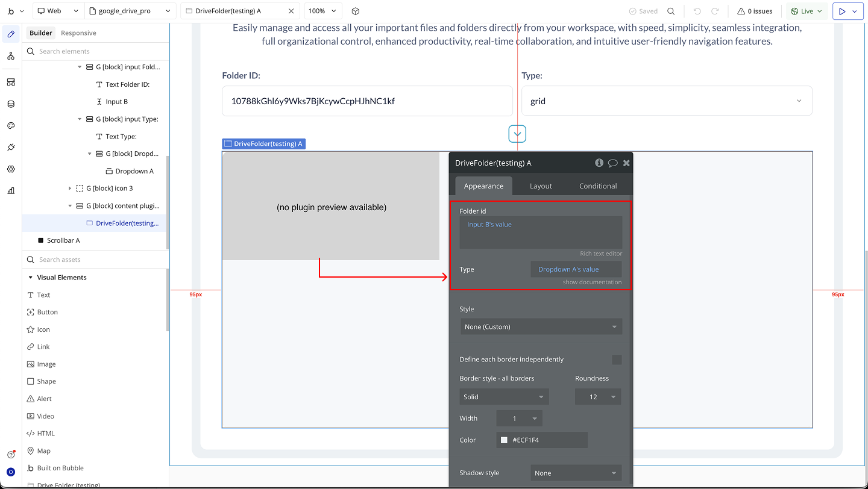Open the Plugins tab plug icon
The image size is (868, 489).
11,148
